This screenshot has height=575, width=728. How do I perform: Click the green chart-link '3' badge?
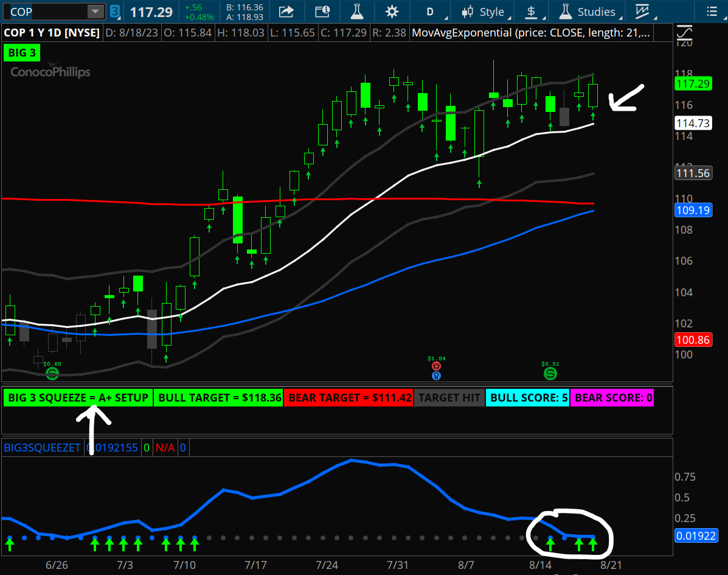point(115,11)
